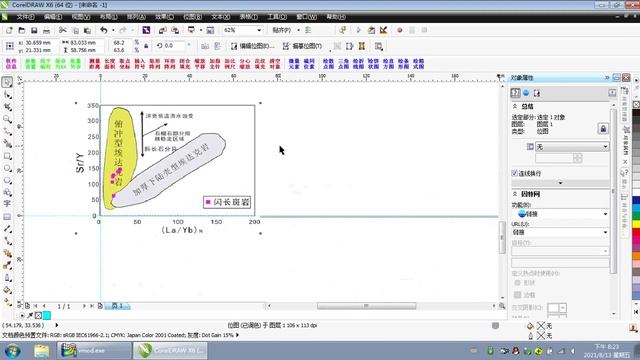Click the Print icon
Image resolution: width=640 pixels, height=360 pixels.
[47, 30]
